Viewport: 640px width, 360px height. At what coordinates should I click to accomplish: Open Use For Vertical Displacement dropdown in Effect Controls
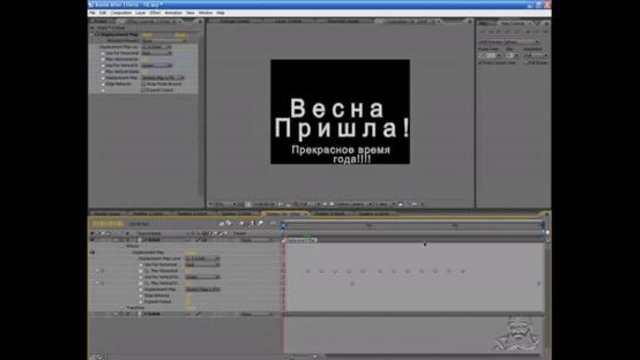point(157,65)
